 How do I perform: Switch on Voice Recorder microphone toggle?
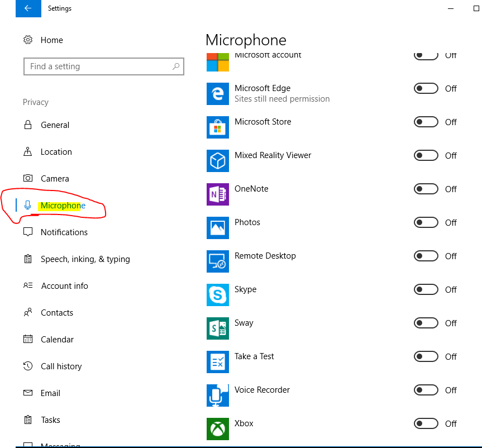426,390
